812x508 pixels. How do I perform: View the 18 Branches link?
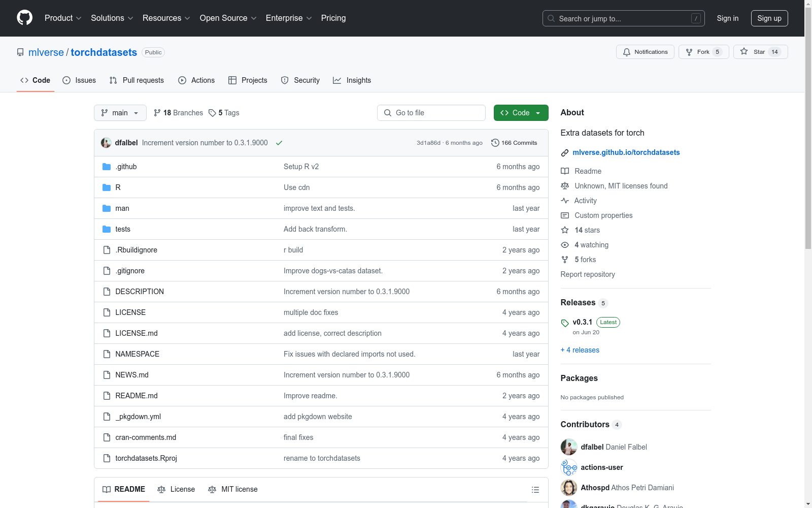click(178, 113)
